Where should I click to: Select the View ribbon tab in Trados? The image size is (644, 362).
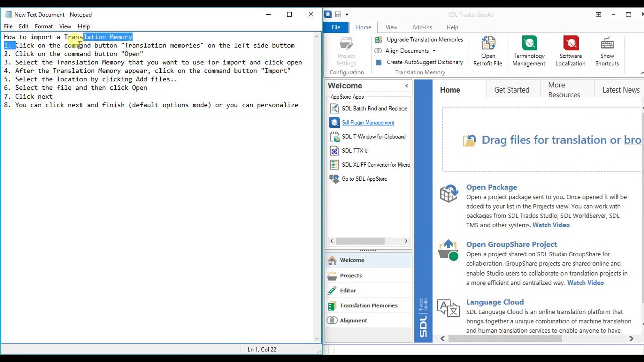tap(391, 27)
